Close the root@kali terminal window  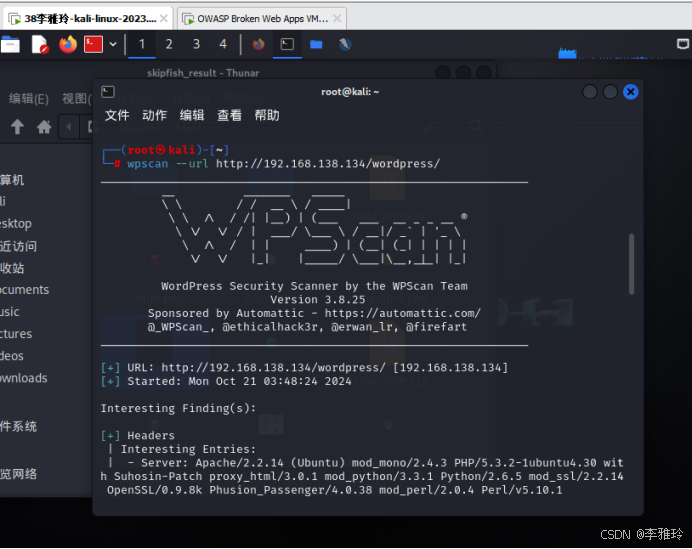tap(631, 92)
